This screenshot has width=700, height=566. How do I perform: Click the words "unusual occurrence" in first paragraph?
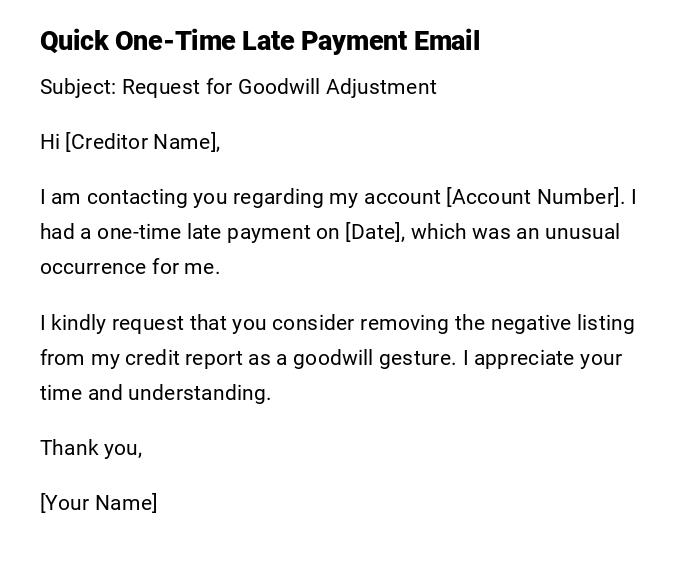click(x=580, y=232)
